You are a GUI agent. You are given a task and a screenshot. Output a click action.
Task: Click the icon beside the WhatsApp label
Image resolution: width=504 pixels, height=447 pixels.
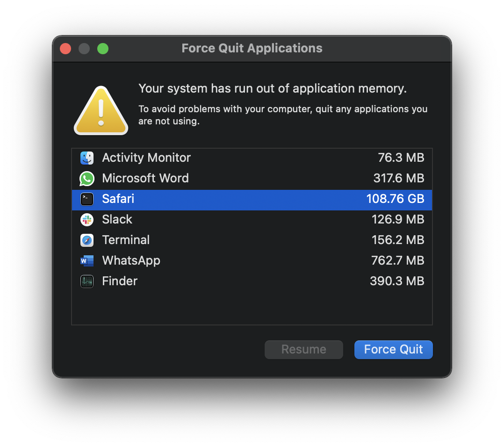point(87,260)
